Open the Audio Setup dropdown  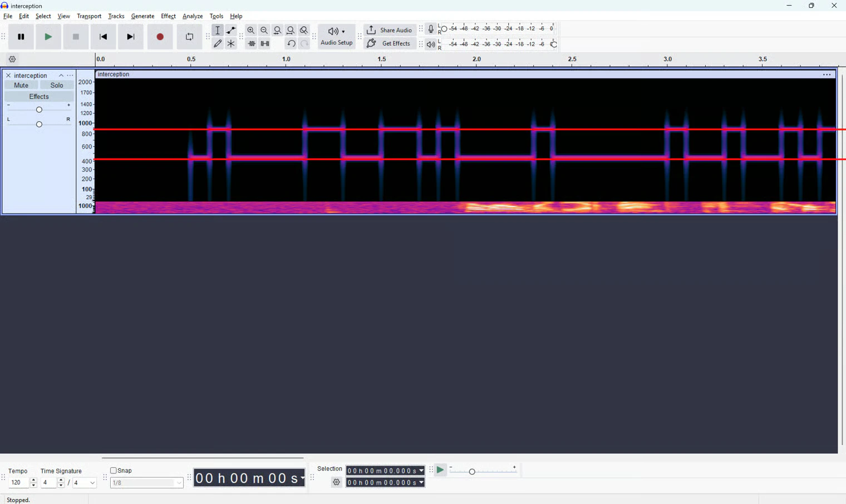click(x=337, y=37)
